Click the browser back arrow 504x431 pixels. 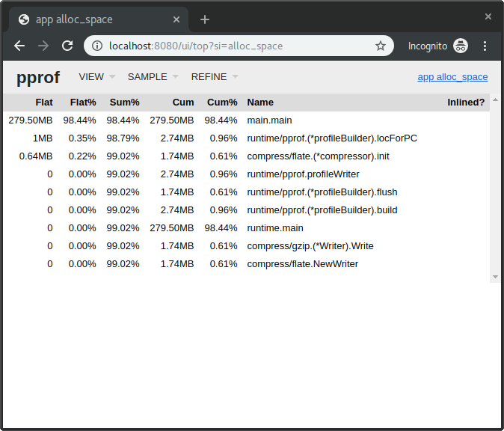[19, 46]
